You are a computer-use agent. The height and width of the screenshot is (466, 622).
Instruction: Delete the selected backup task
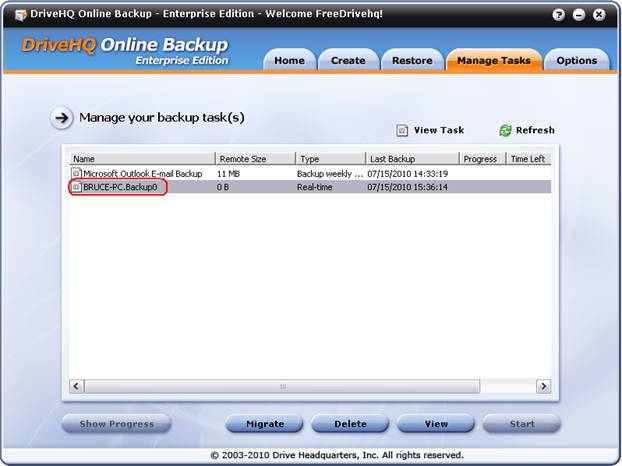click(350, 424)
